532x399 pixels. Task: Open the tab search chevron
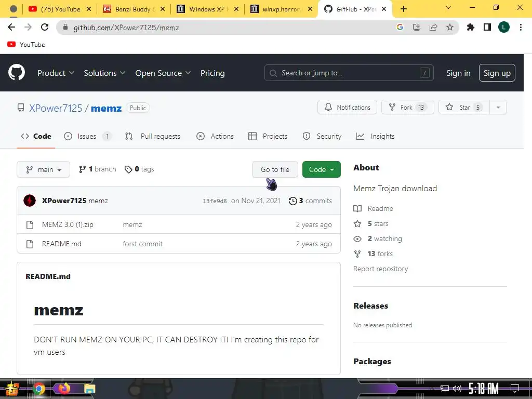448,8
